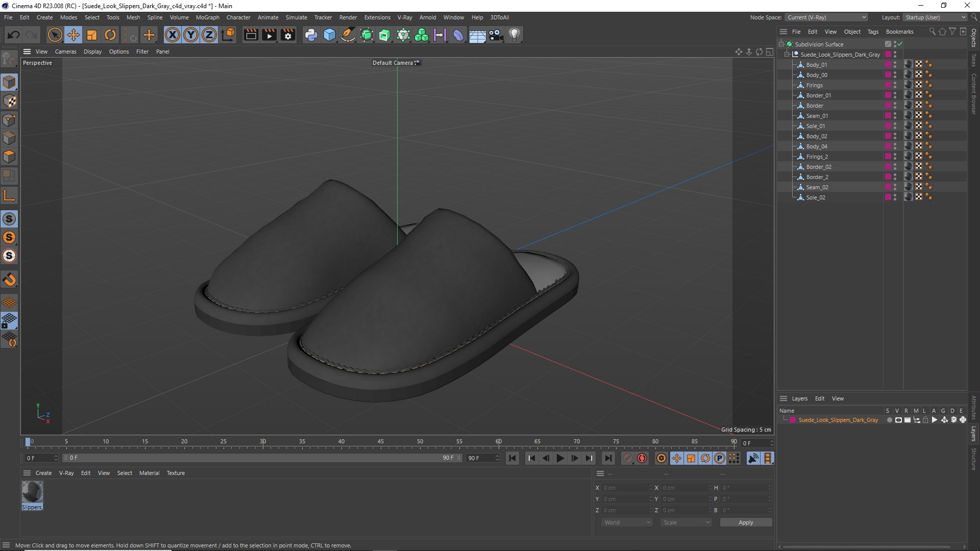The width and height of the screenshot is (980, 551).
Task: Select the Live Selection tool
Action: tap(55, 35)
